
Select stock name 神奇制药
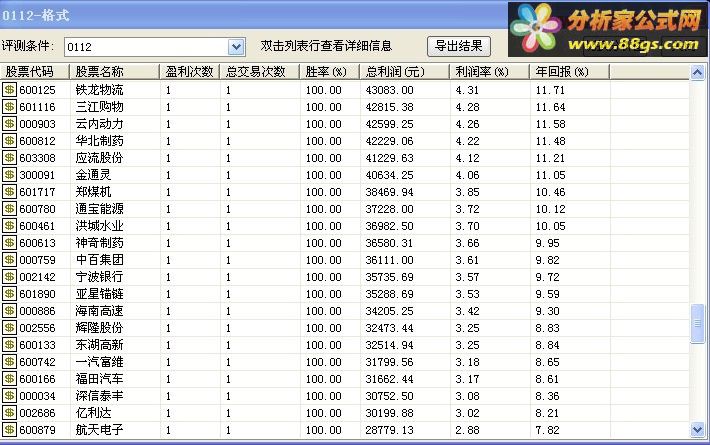click(x=99, y=243)
